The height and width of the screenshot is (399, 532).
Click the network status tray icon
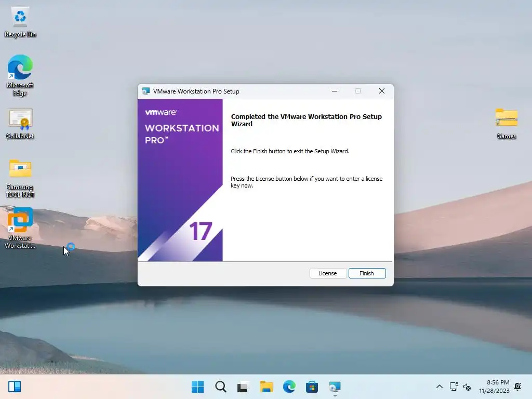454,387
